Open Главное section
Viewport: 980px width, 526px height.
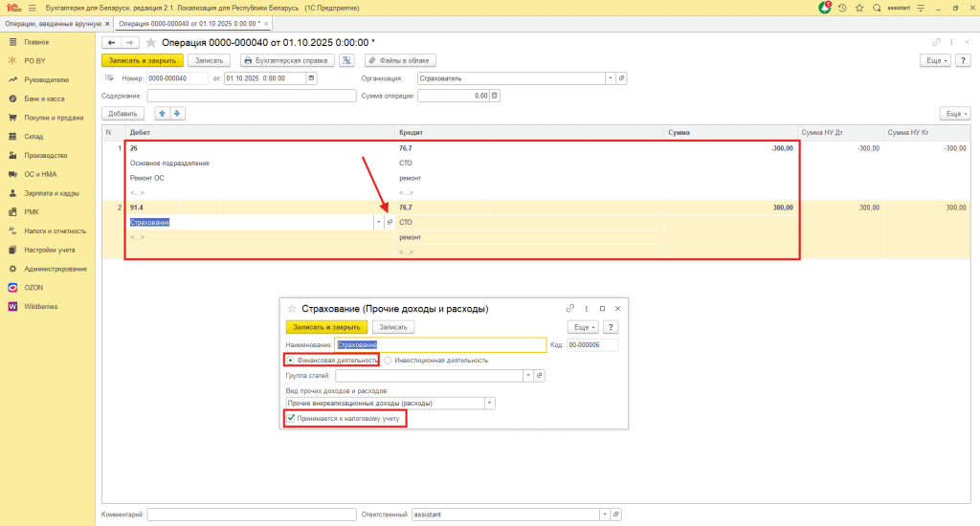click(36, 42)
